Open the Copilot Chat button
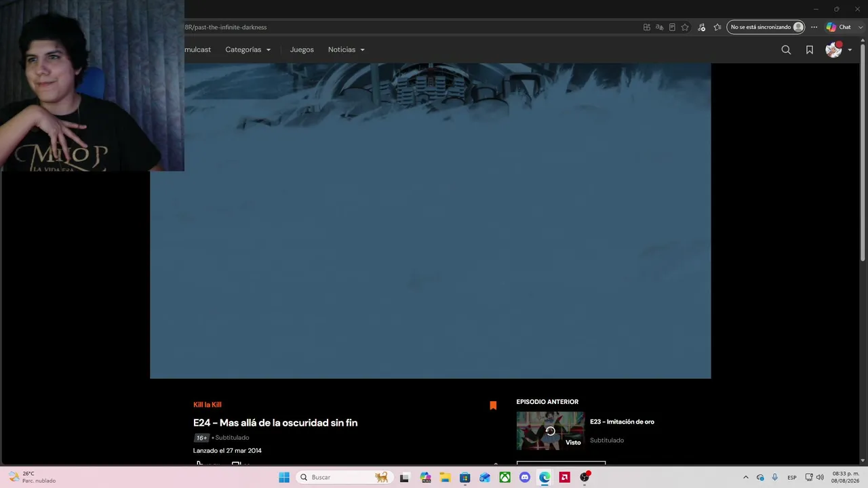Screen dimensions: 868x488 tap(838, 27)
